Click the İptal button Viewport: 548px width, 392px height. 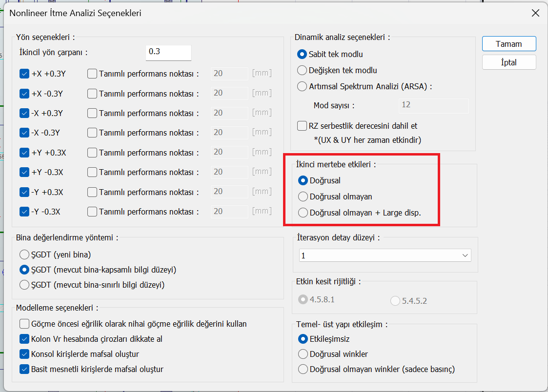[508, 62]
